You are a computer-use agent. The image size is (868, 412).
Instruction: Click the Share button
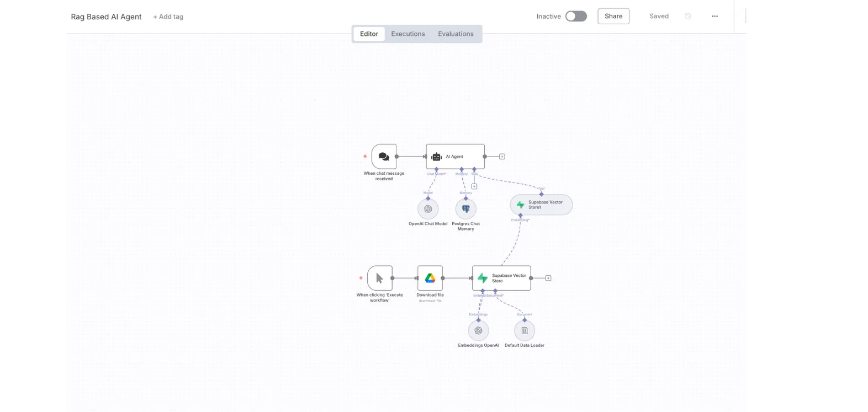613,17
